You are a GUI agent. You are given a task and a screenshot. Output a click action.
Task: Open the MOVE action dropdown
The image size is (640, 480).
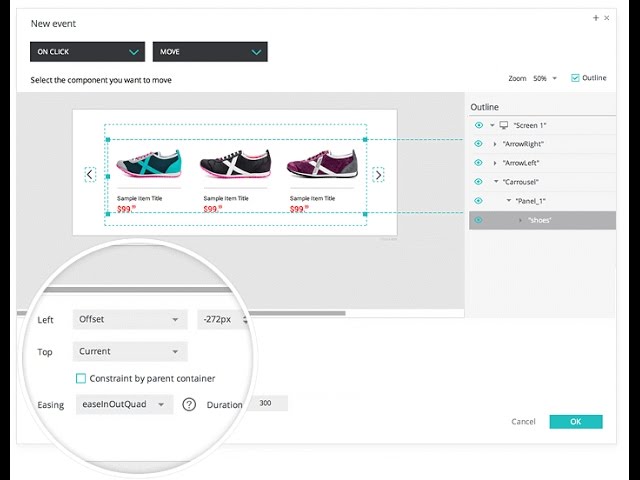pyautogui.click(x=210, y=52)
